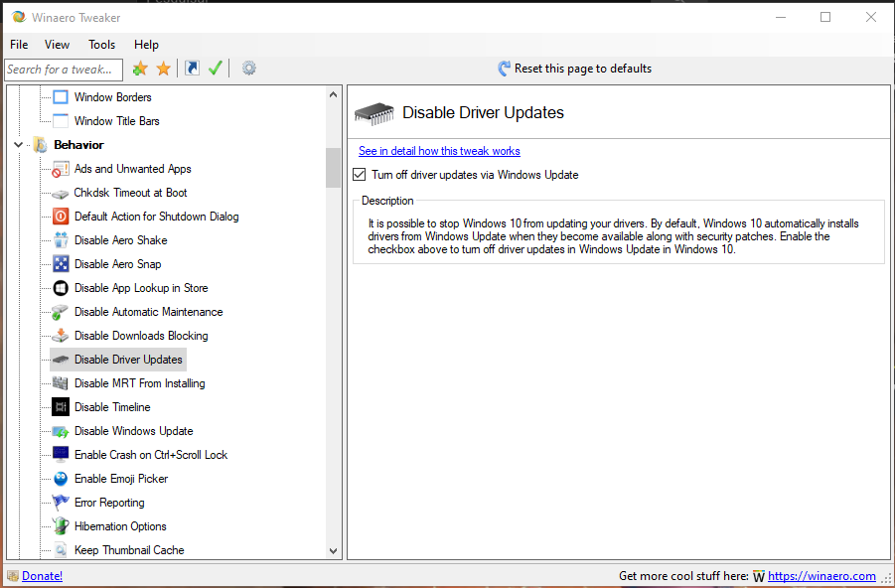This screenshot has height=588, width=895.
Task: Select Default Action for Shutdown Dialog item
Action: [x=156, y=217]
